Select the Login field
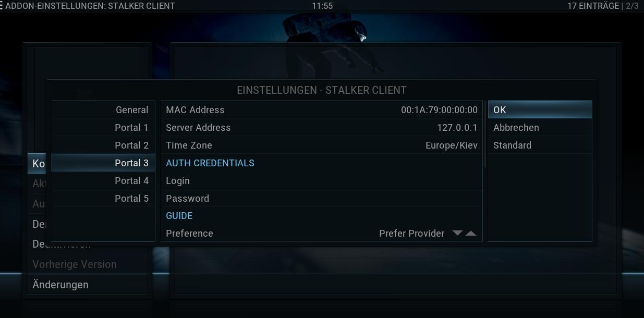This screenshot has height=318, width=644. (x=321, y=181)
